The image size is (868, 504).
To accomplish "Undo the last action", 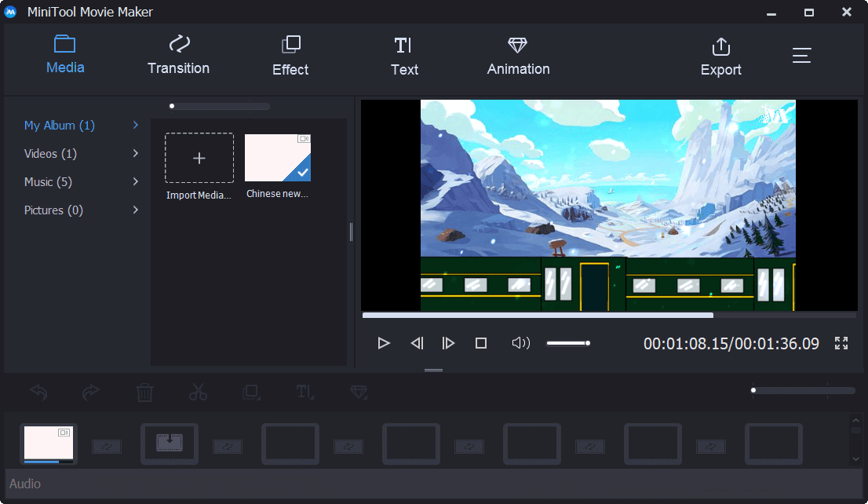I will click(38, 392).
